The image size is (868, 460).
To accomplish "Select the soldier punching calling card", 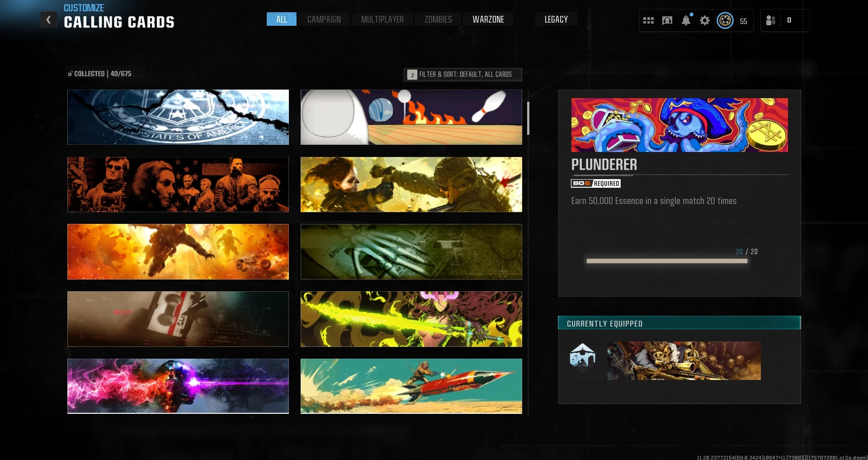I will [x=411, y=185].
